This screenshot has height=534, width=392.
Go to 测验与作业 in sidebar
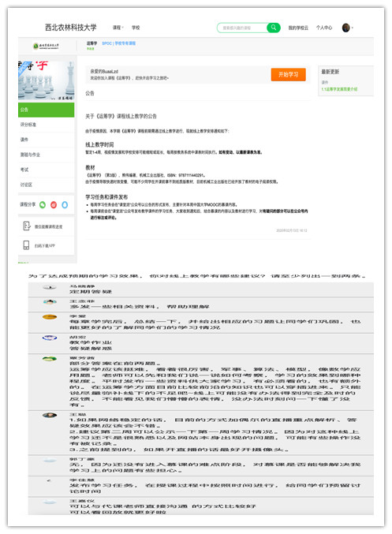click(x=46, y=155)
